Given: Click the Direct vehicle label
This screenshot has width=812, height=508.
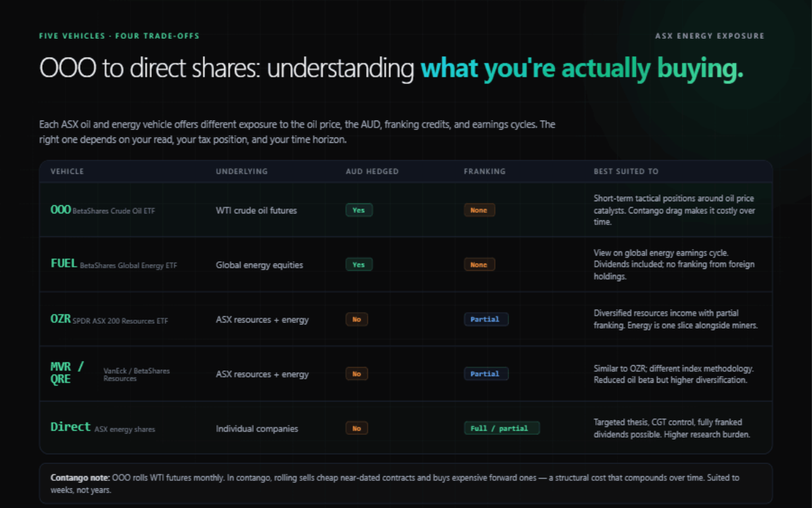Looking at the screenshot, I should point(70,427).
